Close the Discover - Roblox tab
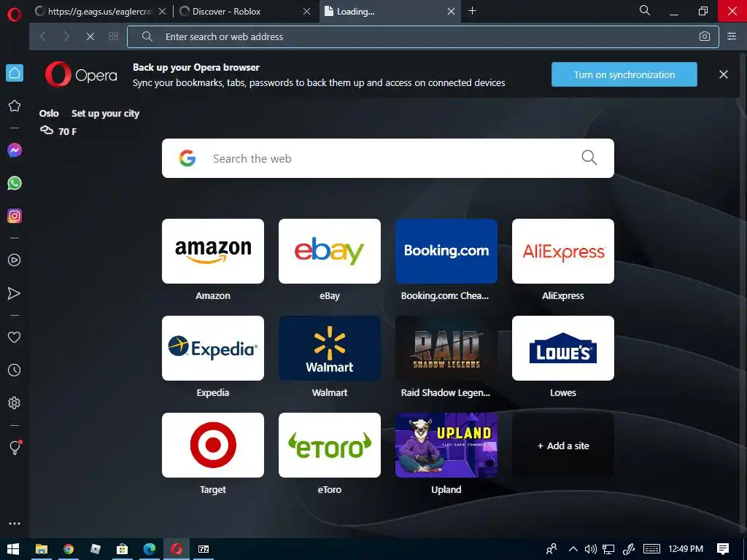 [307, 12]
